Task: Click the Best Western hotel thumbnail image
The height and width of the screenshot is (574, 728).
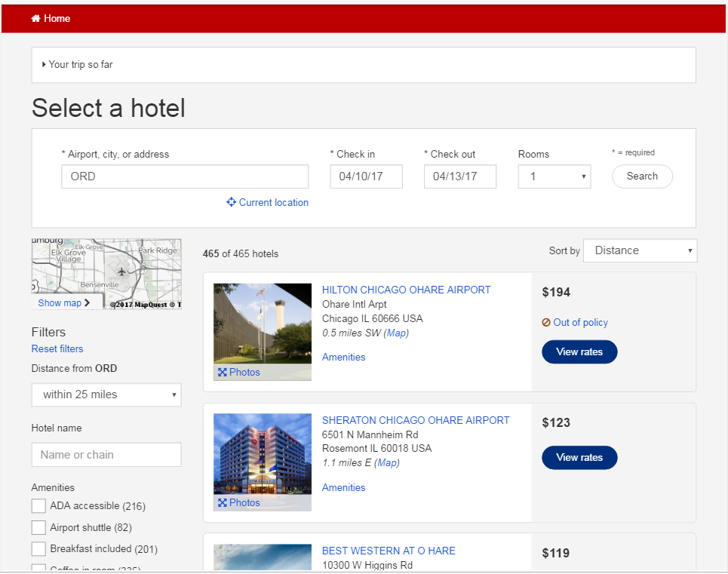Action: 263,557
